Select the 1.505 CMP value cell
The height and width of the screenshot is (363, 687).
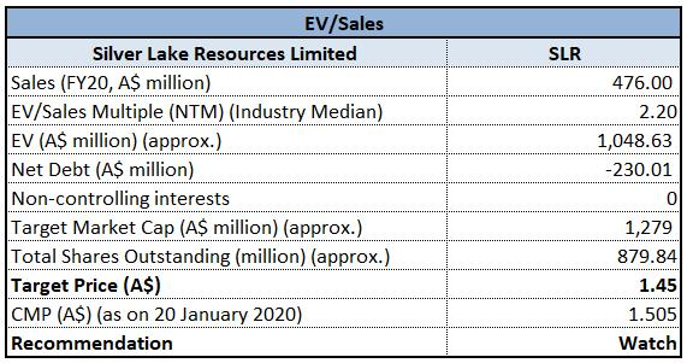tap(563, 314)
